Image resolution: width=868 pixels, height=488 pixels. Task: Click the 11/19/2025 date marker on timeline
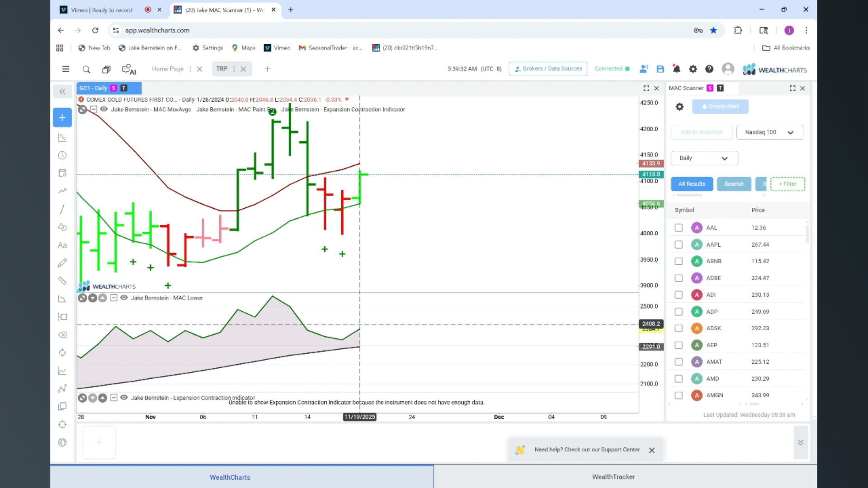[x=360, y=417]
